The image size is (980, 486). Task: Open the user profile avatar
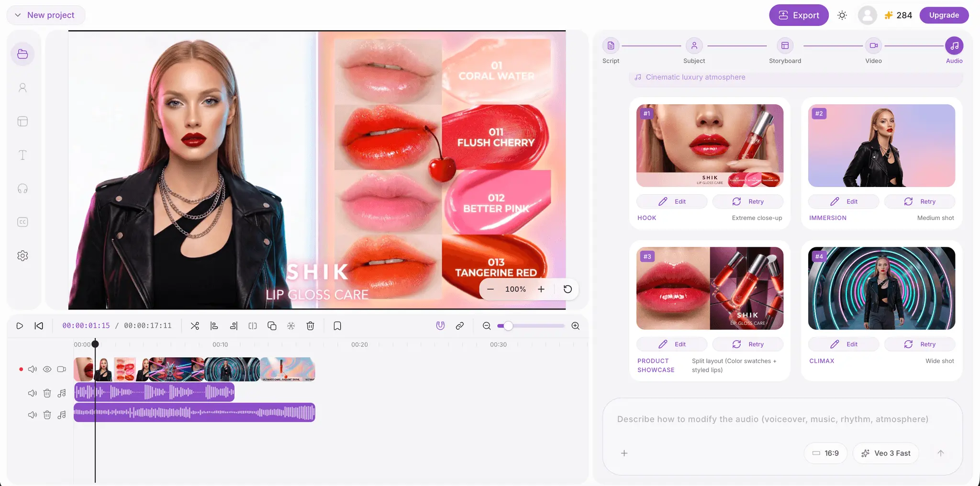point(867,15)
